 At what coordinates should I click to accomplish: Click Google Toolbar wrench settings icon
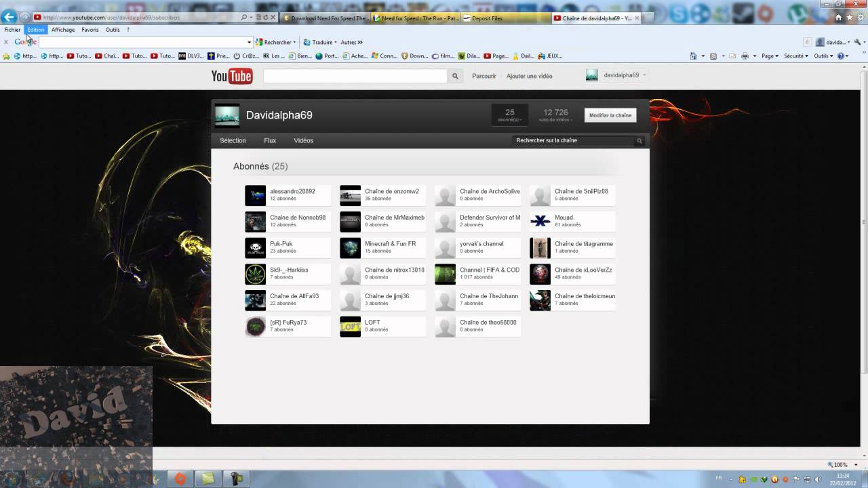[x=858, y=42]
